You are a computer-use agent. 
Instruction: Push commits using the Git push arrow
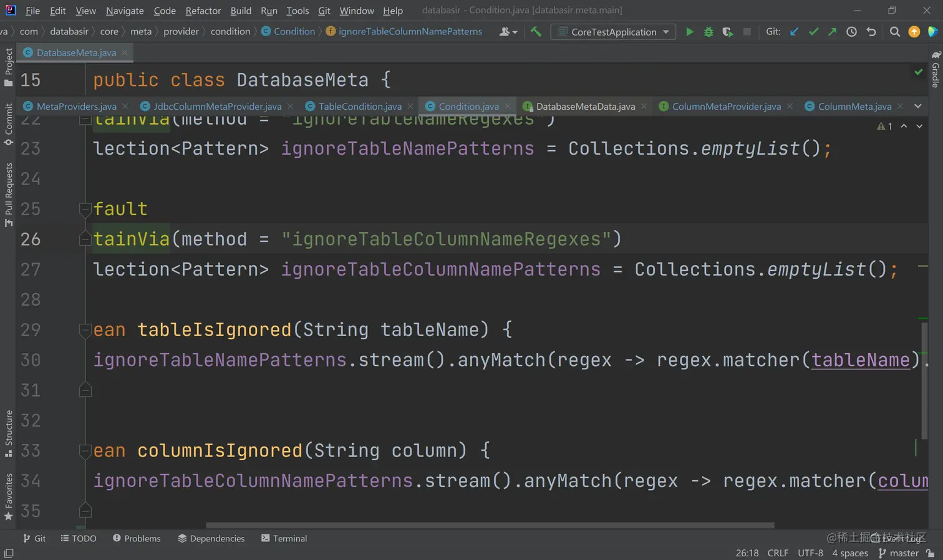(x=832, y=32)
